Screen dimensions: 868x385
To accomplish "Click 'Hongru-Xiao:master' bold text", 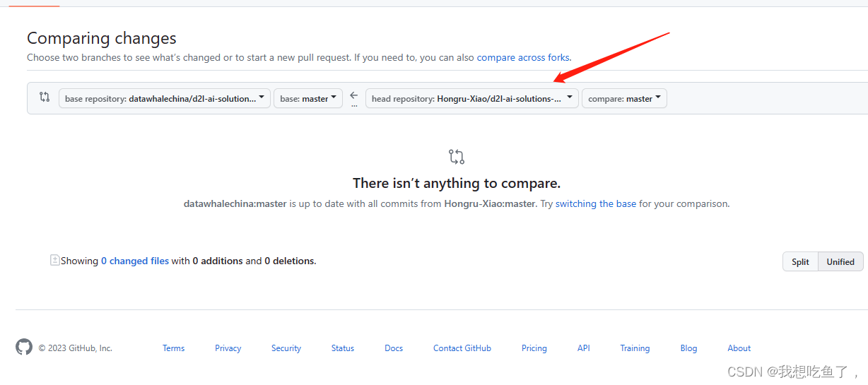I will 490,203.
